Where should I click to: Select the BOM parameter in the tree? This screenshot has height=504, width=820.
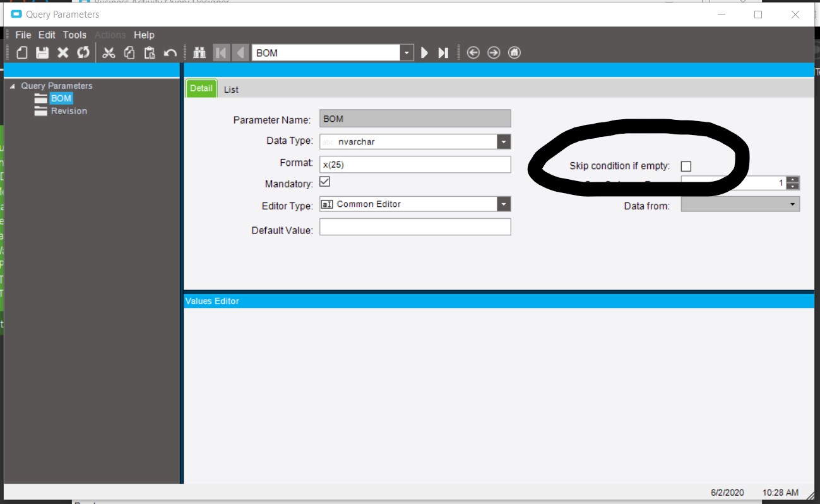tap(61, 98)
